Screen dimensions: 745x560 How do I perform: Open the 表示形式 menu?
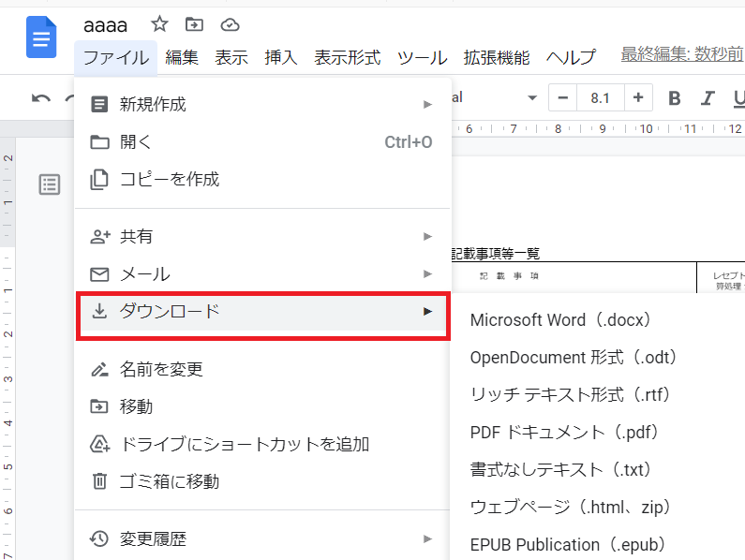(x=348, y=58)
